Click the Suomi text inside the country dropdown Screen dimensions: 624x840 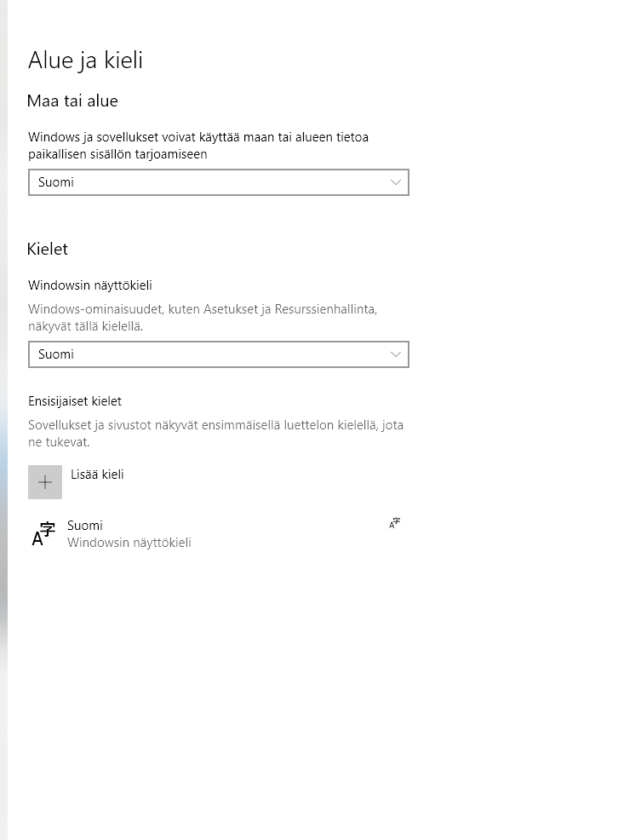click(56, 182)
